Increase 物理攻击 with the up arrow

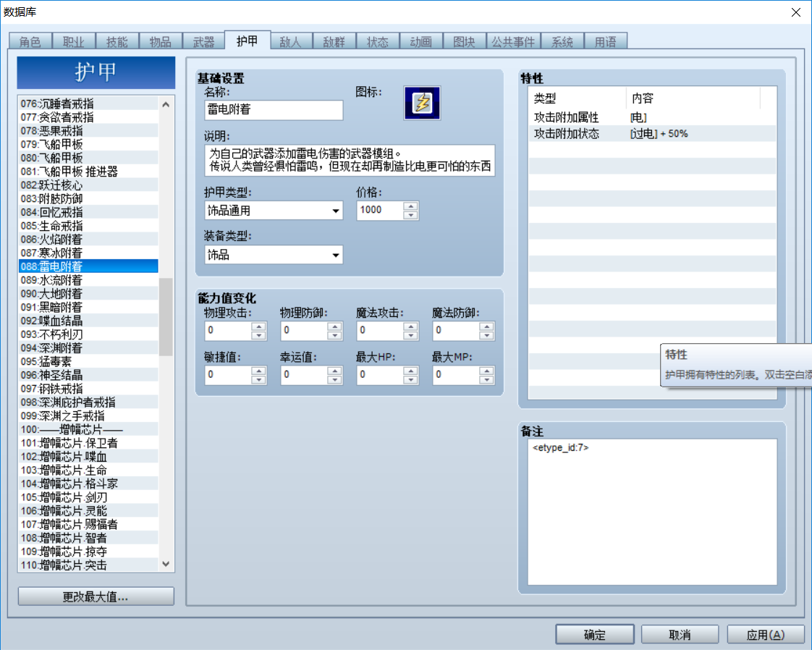[x=258, y=326]
